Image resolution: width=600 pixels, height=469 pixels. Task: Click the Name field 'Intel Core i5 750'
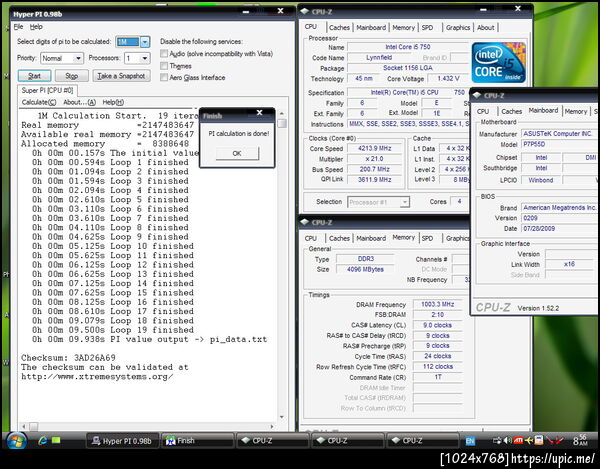tap(408, 47)
